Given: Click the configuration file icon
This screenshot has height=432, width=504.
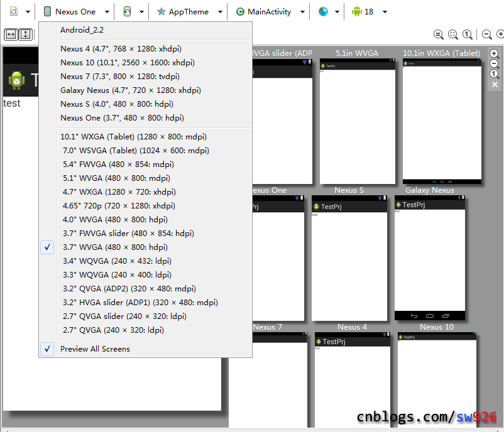Looking at the screenshot, I should click(x=13, y=11).
